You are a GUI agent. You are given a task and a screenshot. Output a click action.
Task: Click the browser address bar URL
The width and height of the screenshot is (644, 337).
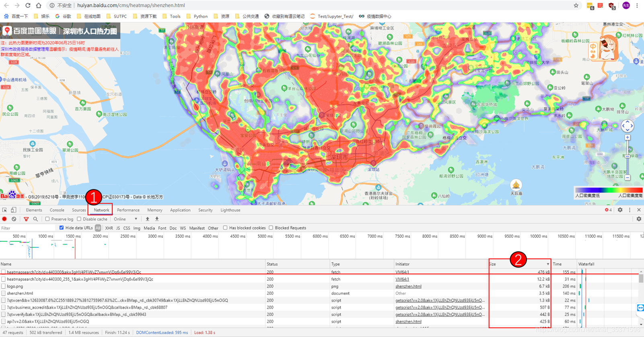pos(131,5)
